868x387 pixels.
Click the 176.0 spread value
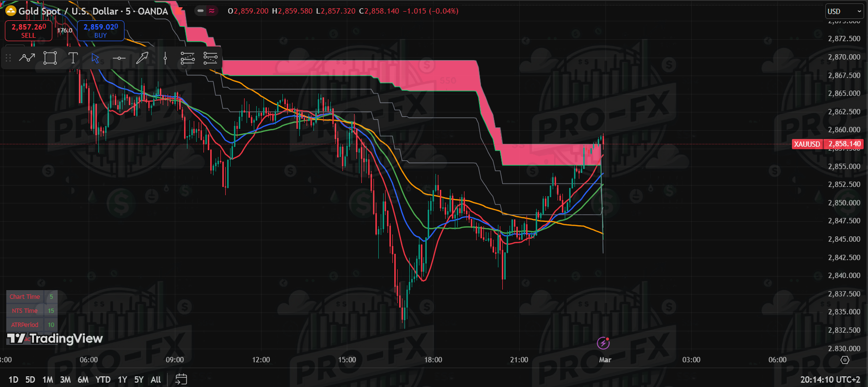tap(64, 31)
